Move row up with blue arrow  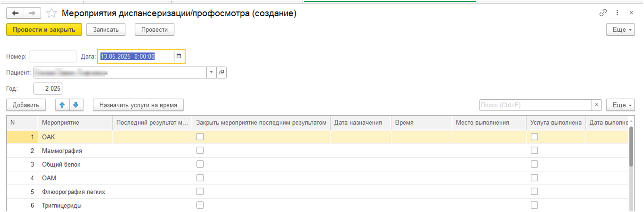[x=62, y=105]
